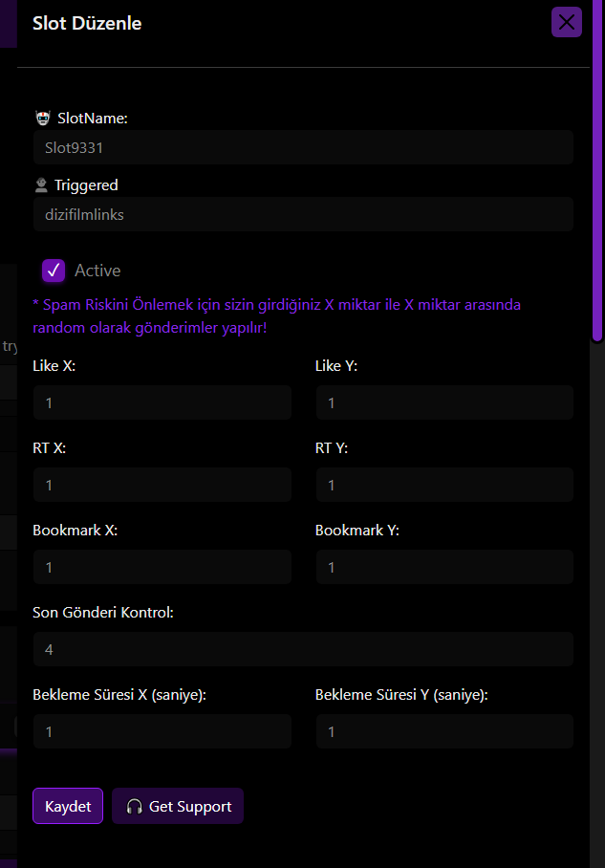Close the Slot Düzenle dialog

click(x=566, y=22)
